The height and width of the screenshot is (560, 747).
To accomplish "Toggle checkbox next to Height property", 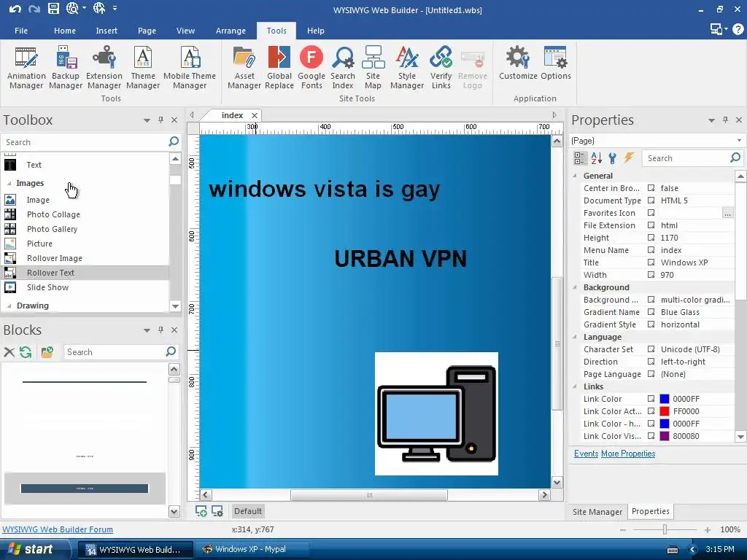I will (651, 238).
